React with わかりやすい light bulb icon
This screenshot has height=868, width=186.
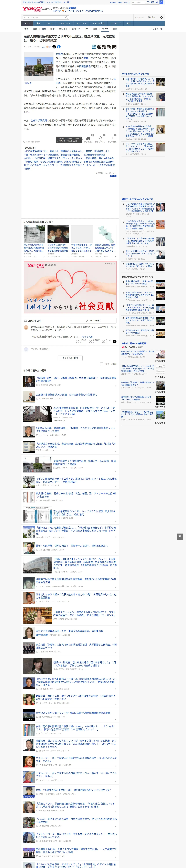[100, 138]
